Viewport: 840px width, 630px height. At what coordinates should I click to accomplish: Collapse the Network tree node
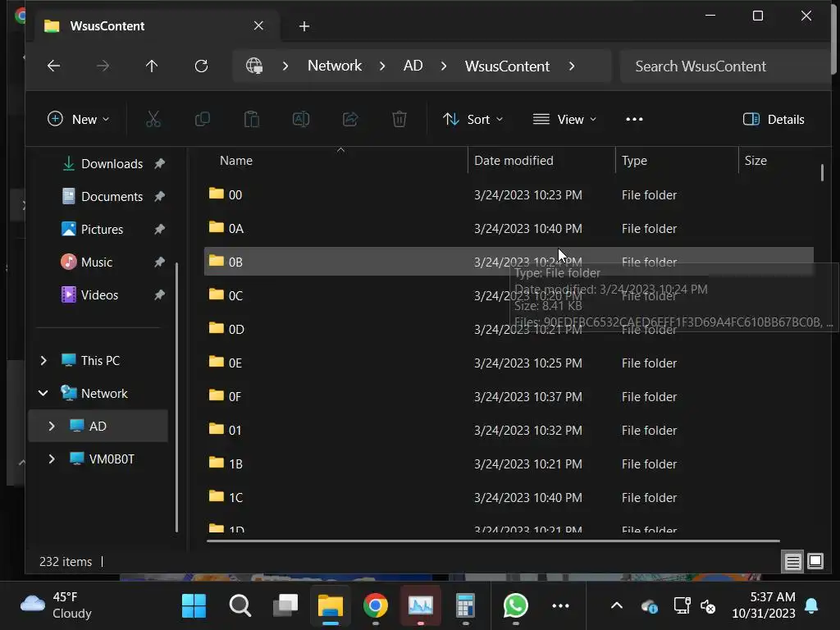pos(44,393)
